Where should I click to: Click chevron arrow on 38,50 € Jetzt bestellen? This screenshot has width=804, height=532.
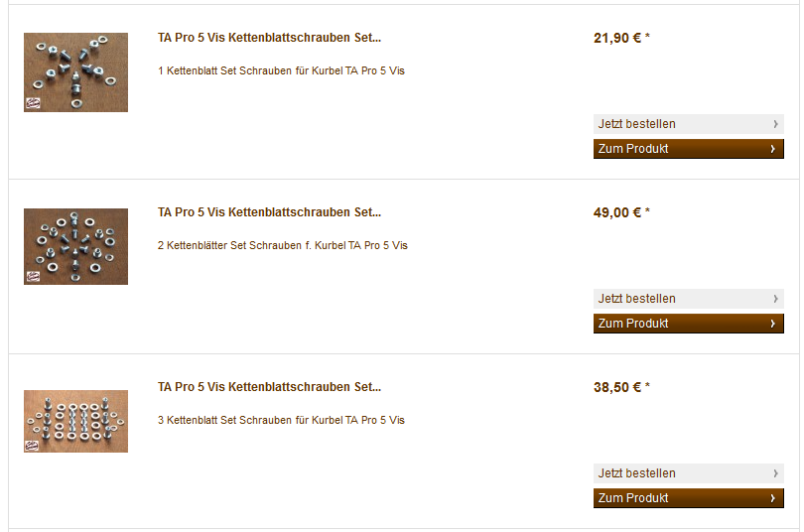point(775,473)
